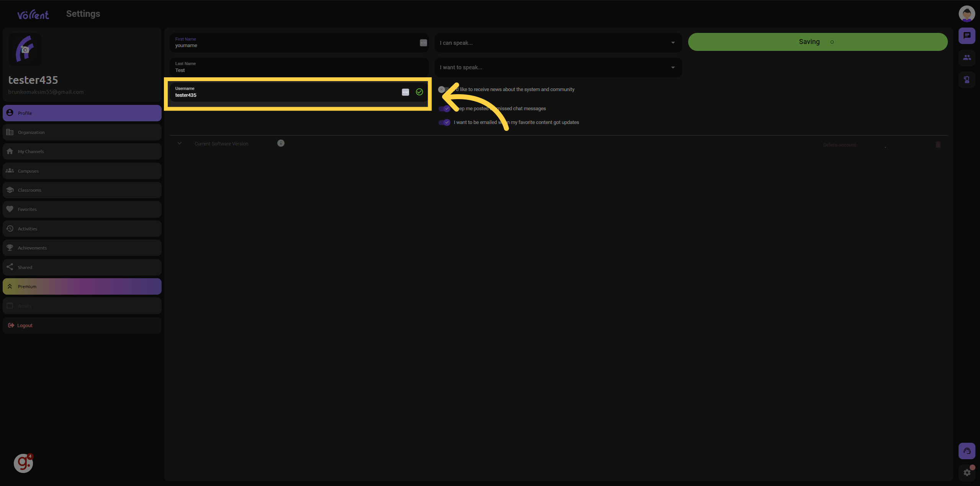Open the Organization settings section

(x=82, y=132)
